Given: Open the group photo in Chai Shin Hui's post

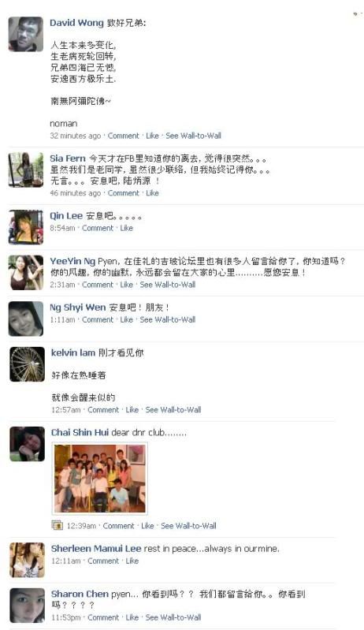Looking at the screenshot, I should 99,478.
